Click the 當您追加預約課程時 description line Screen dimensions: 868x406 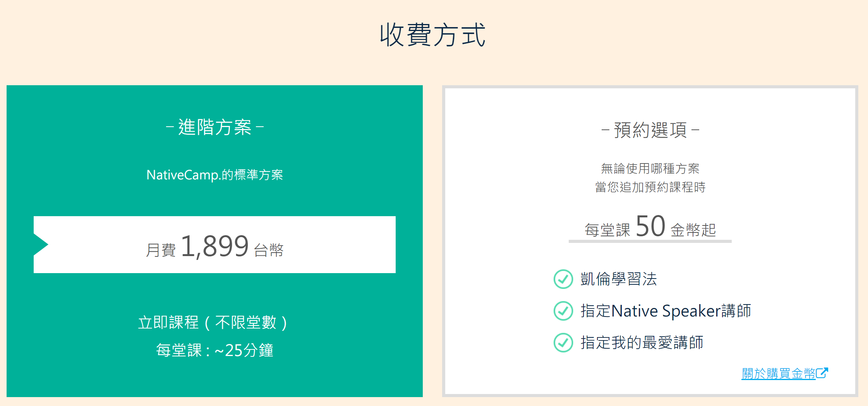650,187
